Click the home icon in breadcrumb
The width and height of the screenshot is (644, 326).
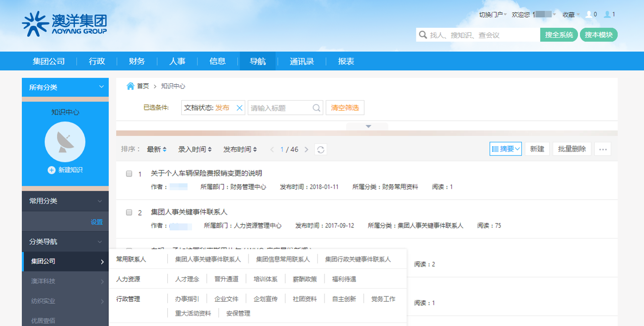coord(130,86)
